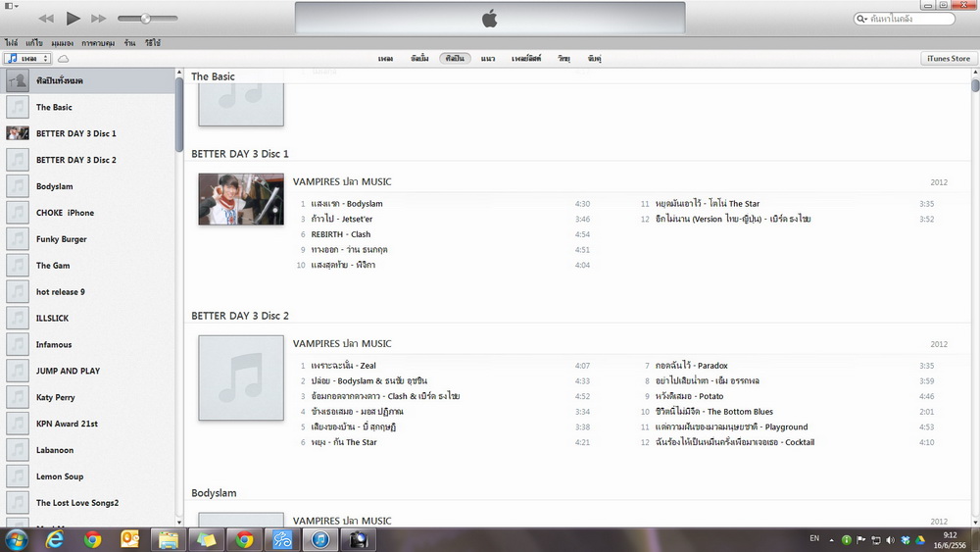Select The Gam in sidebar

pos(87,265)
